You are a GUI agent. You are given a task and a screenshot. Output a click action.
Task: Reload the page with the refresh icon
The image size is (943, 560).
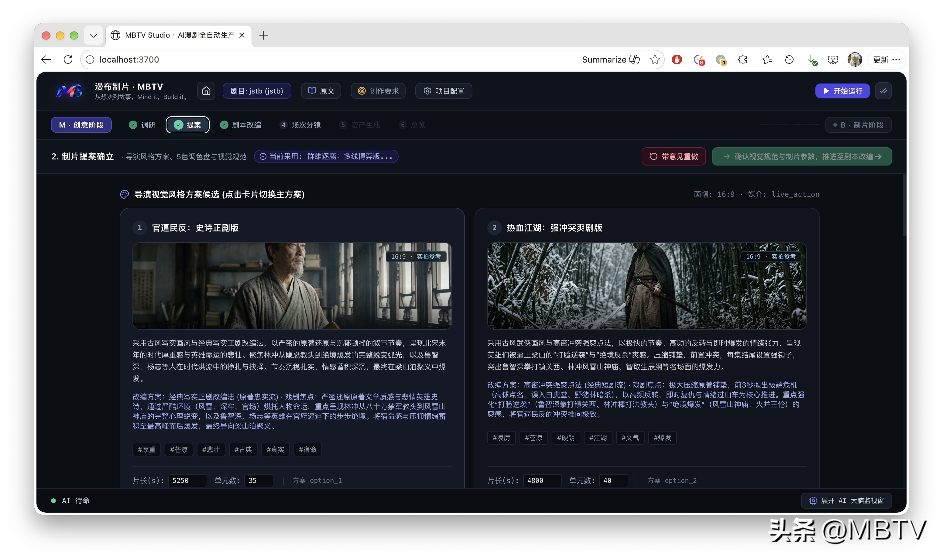pos(68,60)
